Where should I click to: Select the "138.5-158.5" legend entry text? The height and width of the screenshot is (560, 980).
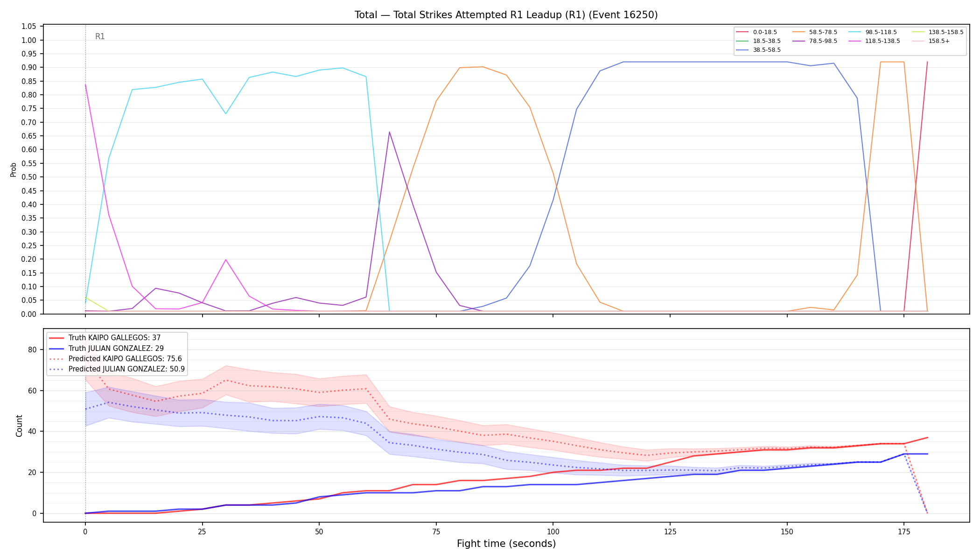(946, 32)
